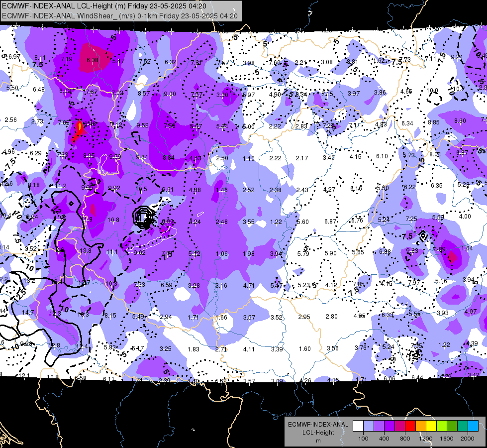The height and width of the screenshot is (448, 487).
Task: Click the grid value 8.11
Action: 40,58
